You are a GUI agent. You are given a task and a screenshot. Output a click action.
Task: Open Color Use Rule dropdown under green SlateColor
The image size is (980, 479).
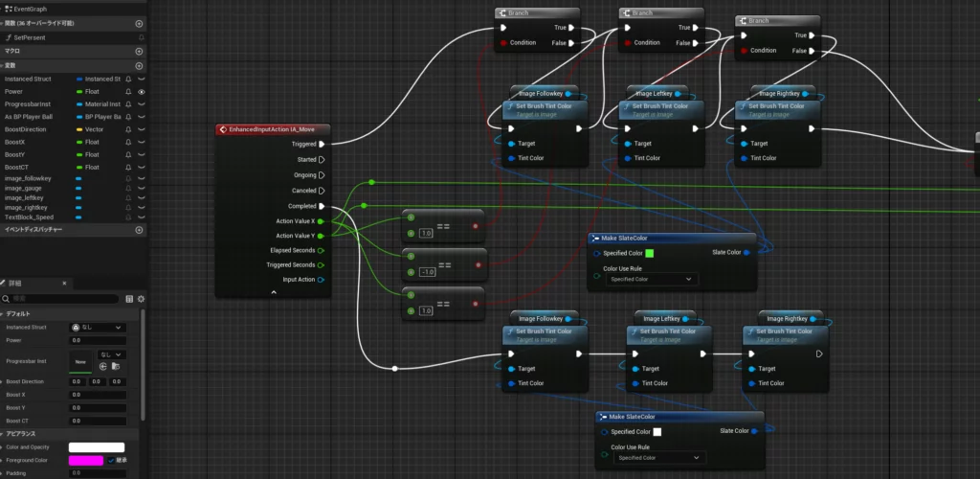[650, 279]
